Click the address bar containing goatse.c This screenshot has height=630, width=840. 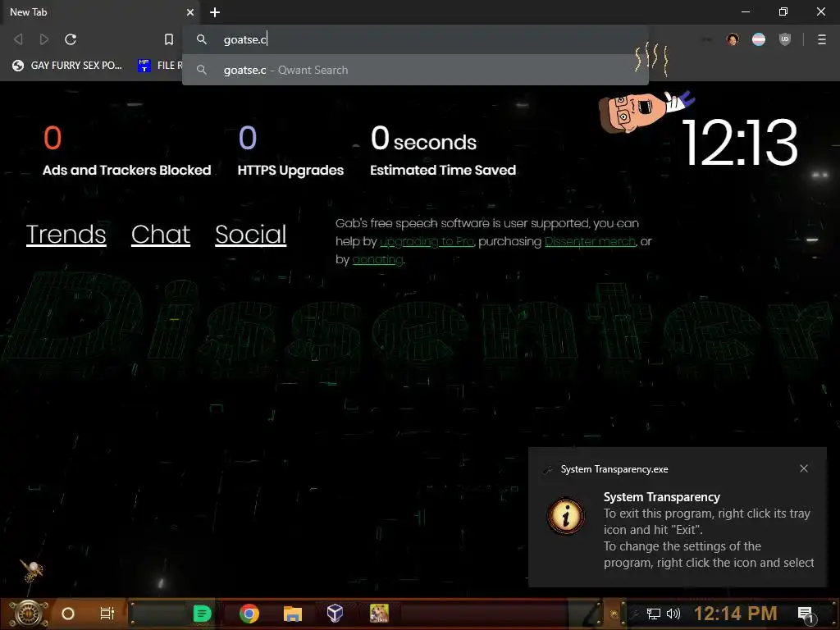415,39
